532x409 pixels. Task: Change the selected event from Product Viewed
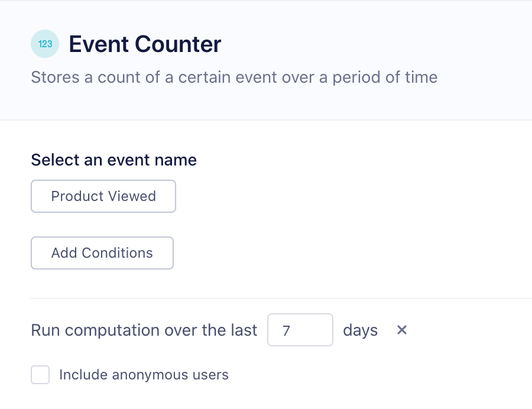tap(103, 196)
